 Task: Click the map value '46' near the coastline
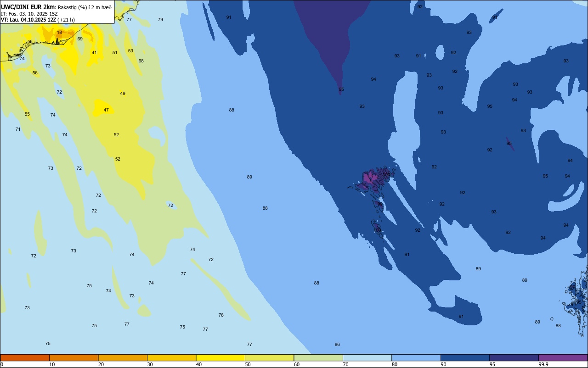[x=30, y=42]
